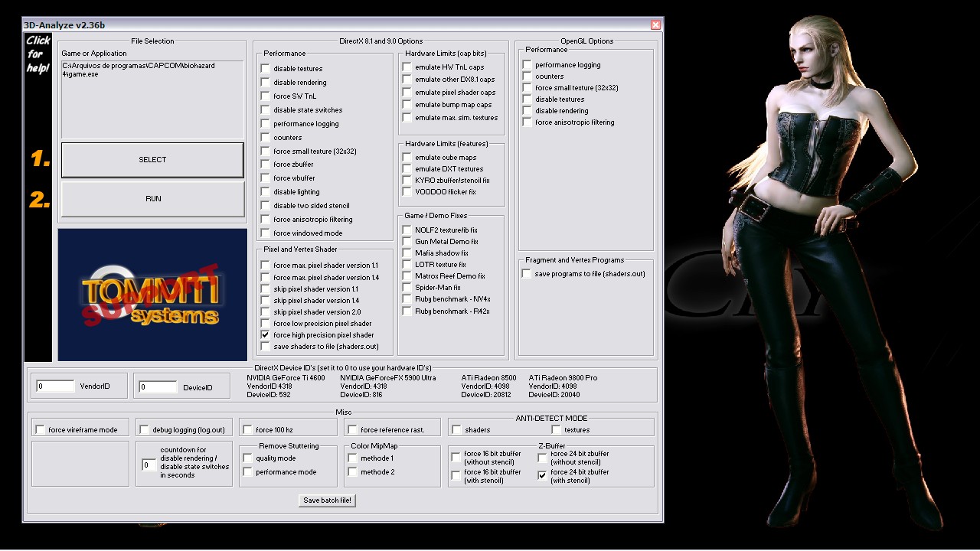
Task: Click the RUN button
Action: 152,199
